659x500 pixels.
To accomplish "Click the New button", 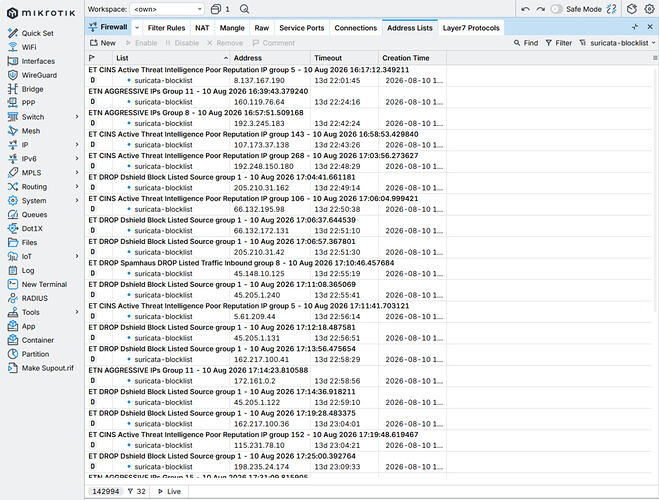I will (x=103, y=43).
